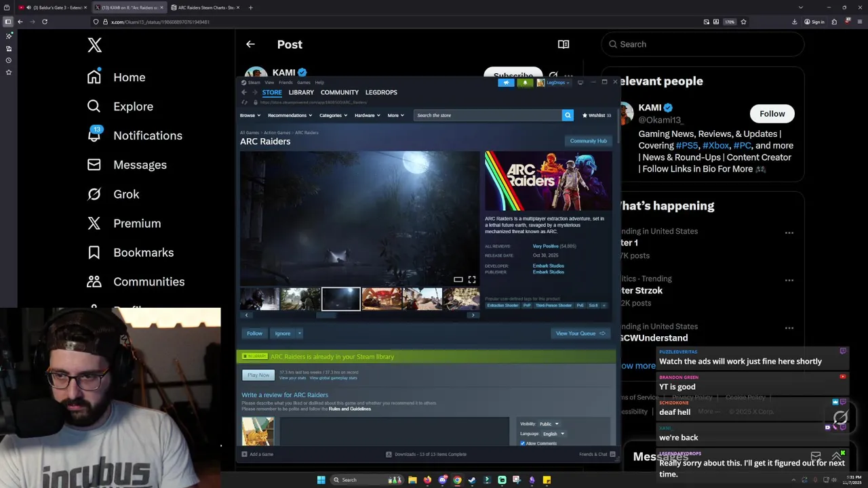Image resolution: width=868 pixels, height=488 pixels.
Task: Expand Recommendations menu in Steam store
Action: click(290, 115)
